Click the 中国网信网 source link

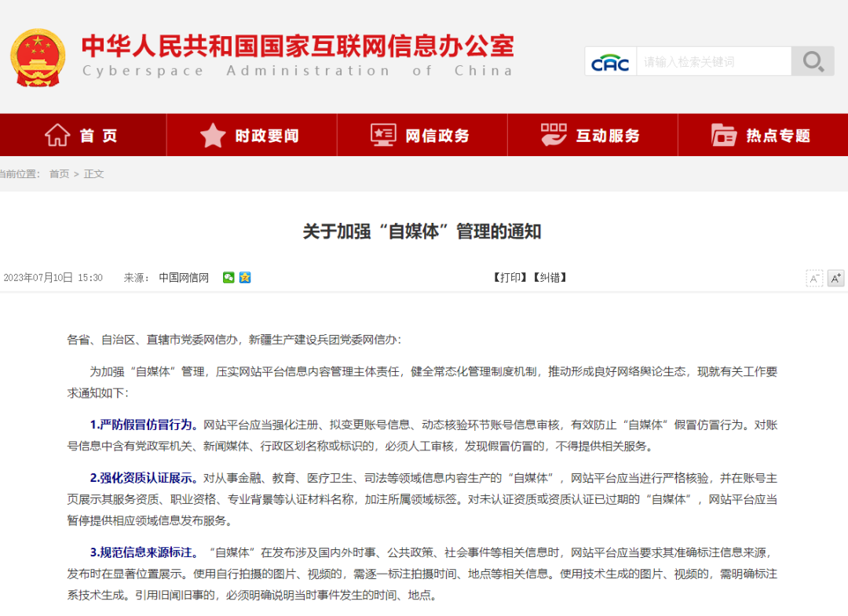tap(184, 278)
